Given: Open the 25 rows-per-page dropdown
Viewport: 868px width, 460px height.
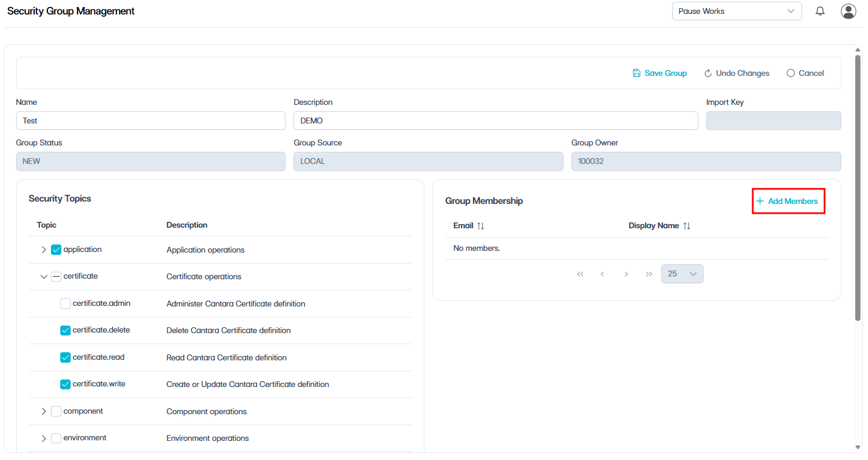Looking at the screenshot, I should [x=682, y=274].
